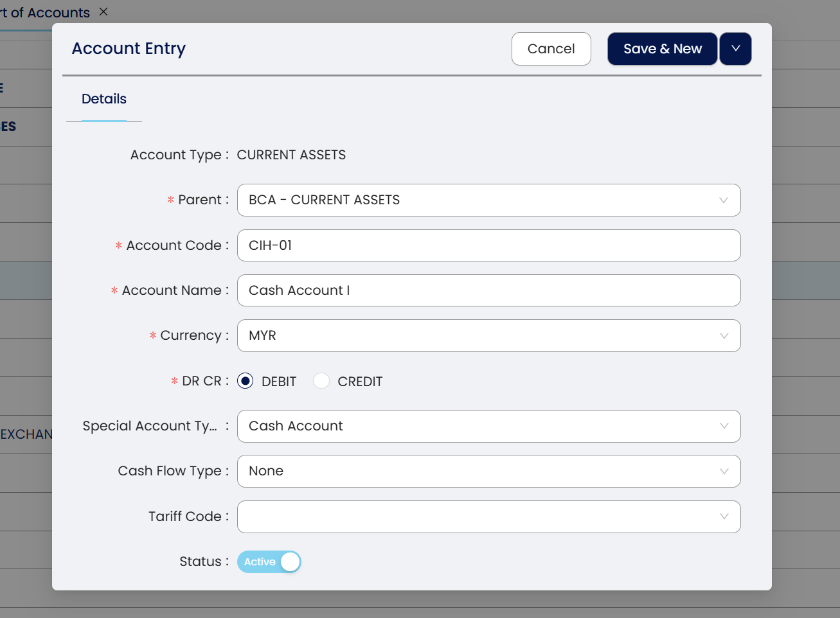The image size is (840, 618).
Task: Click the CURRENT ASSETS account type value
Action: click(291, 155)
